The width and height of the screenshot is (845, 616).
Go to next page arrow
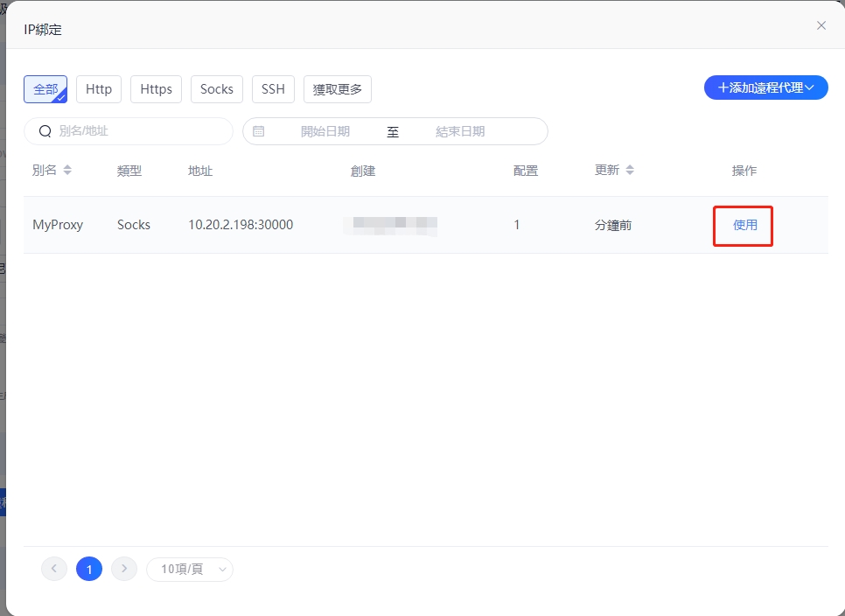(x=124, y=569)
